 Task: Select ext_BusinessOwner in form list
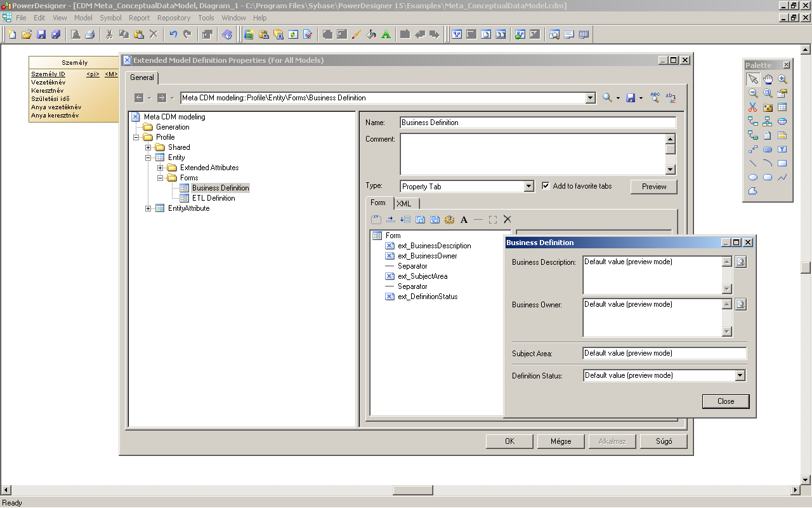point(427,256)
